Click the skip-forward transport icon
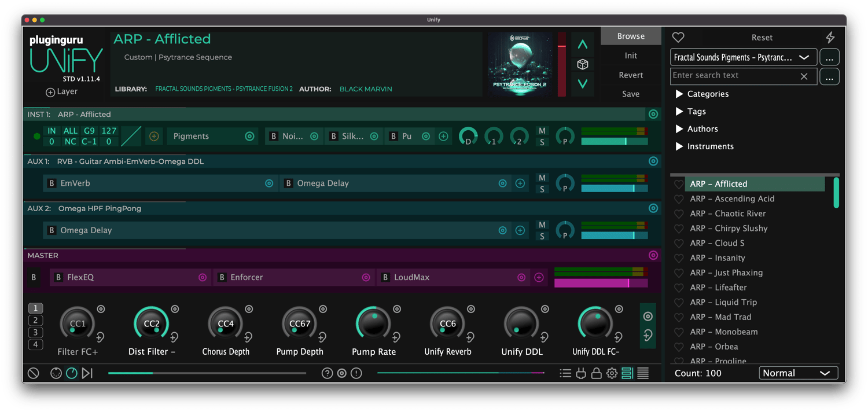This screenshot has width=868, height=412. (87, 373)
